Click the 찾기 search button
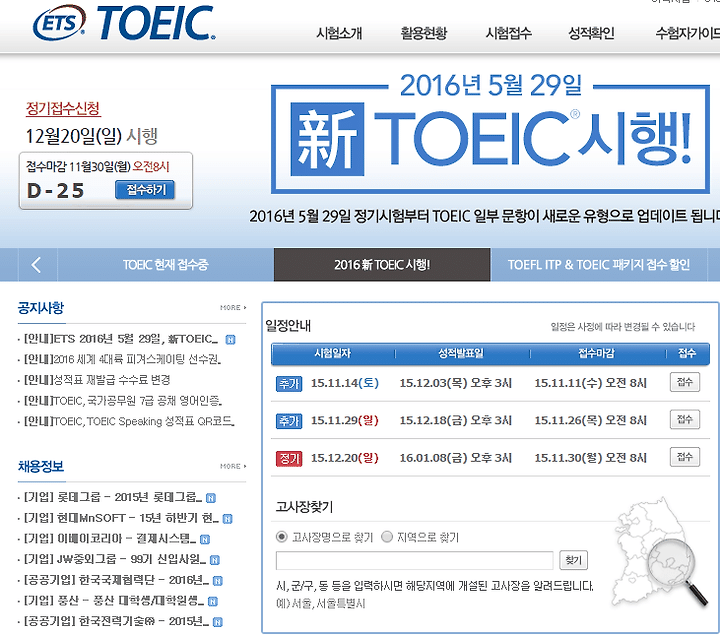This screenshot has height=635, width=720. [x=573, y=560]
